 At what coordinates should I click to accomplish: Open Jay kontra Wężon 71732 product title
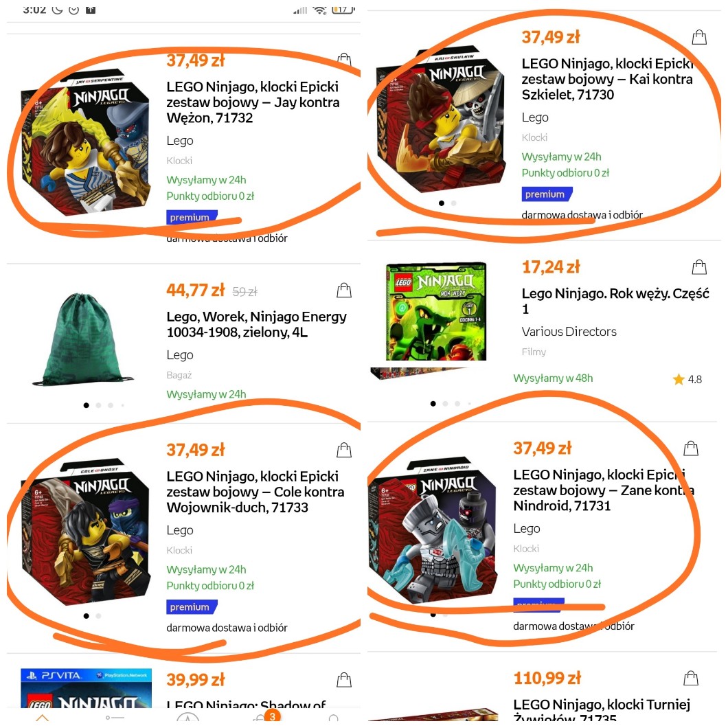pos(253,102)
